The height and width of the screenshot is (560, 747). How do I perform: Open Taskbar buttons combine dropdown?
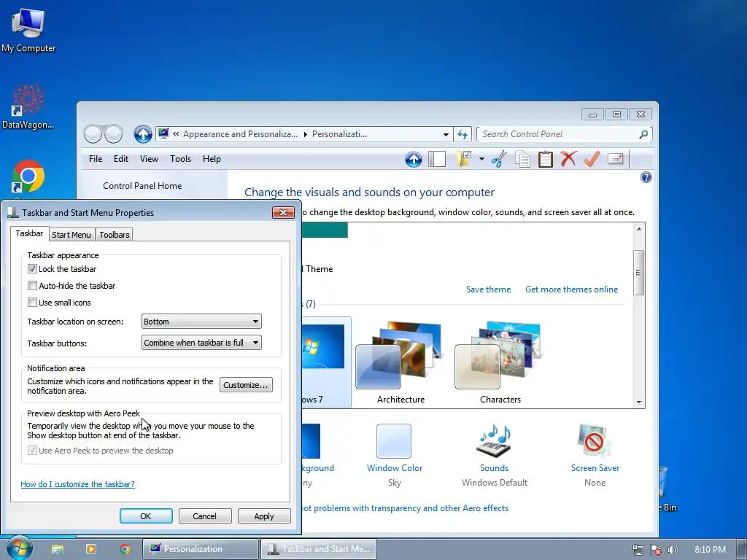pyautogui.click(x=201, y=343)
